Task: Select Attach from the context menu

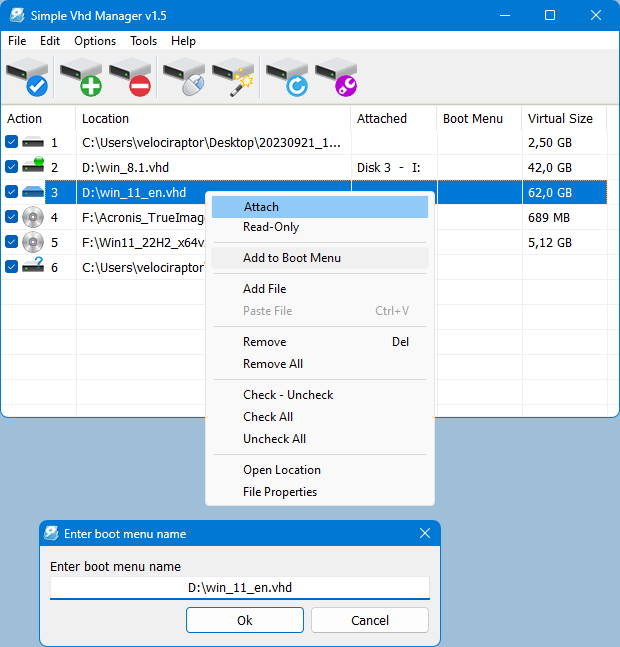Action: point(261,207)
